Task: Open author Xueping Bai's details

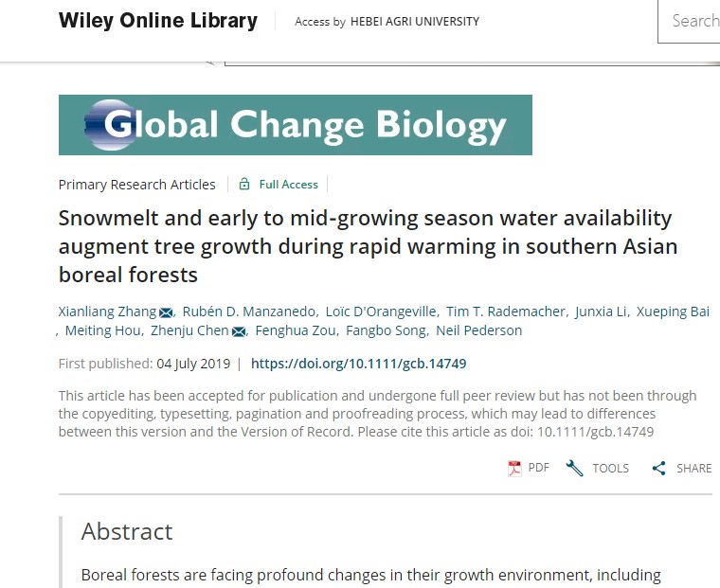Action: [673, 312]
